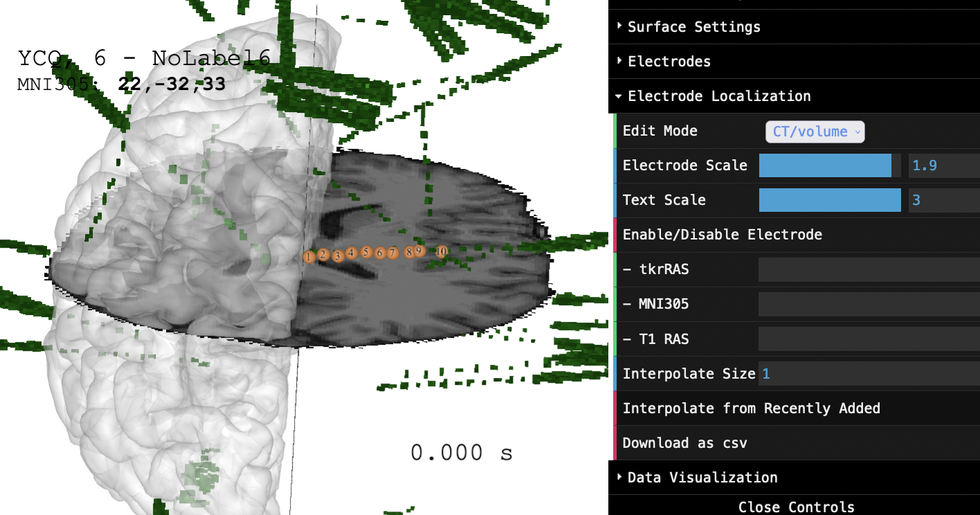Focus the MNI305 coordinate field in the panel
Viewport: 980px width, 515px height.
tap(868, 304)
